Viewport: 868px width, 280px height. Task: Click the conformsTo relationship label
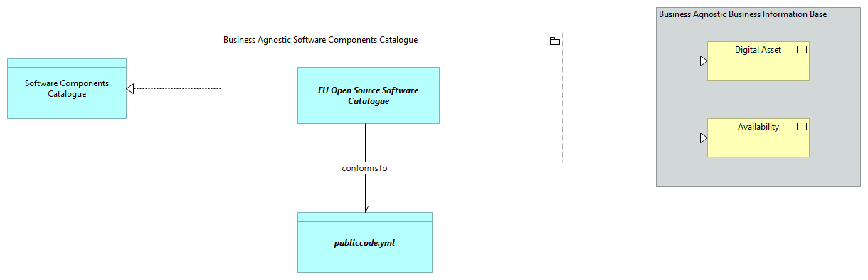tap(364, 169)
